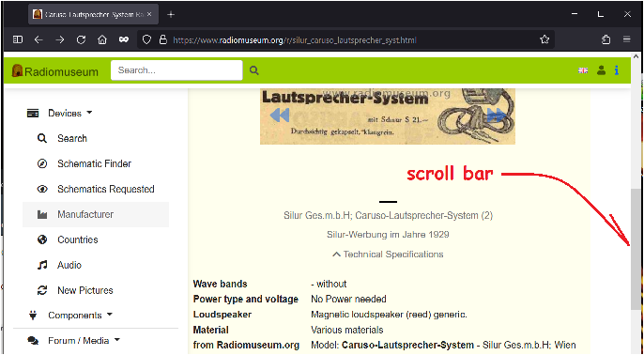Collapse the Technical Specifications section
This screenshot has height=355, width=644.
[388, 255]
